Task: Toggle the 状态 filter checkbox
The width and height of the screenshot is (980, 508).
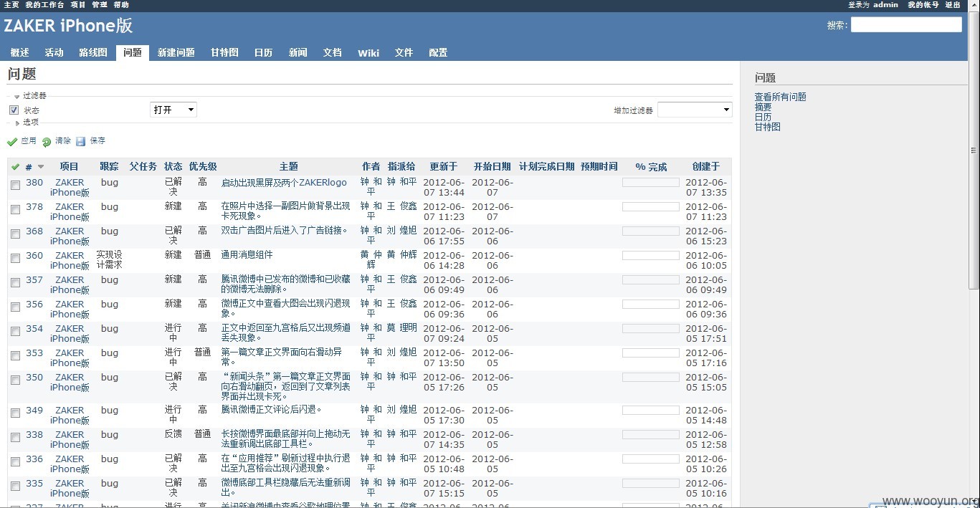Action: coord(14,110)
